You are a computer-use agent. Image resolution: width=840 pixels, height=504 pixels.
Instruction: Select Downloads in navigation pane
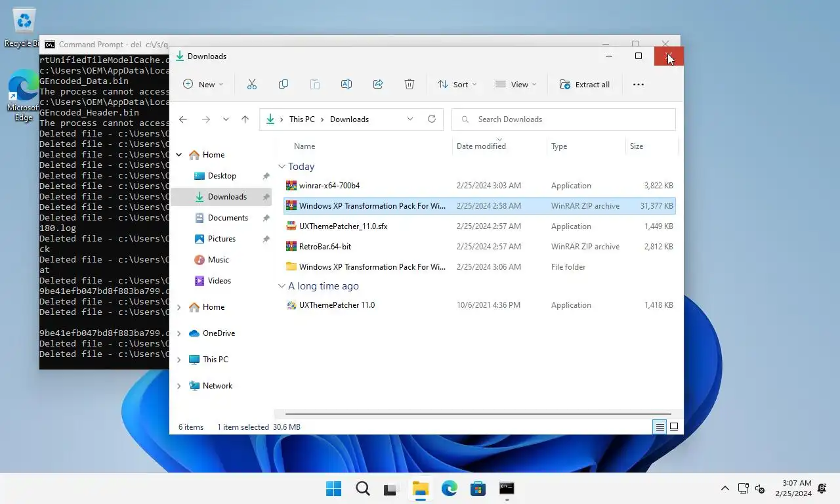click(x=221, y=197)
